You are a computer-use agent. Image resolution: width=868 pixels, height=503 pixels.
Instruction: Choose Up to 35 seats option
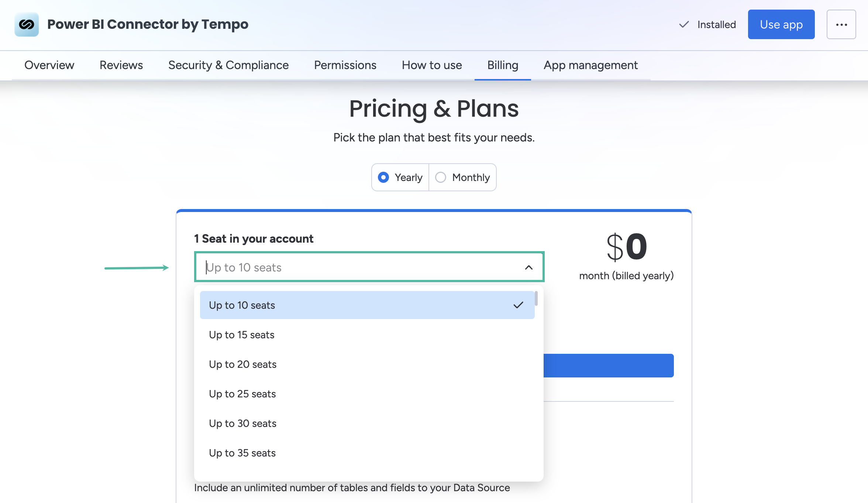[x=367, y=453]
